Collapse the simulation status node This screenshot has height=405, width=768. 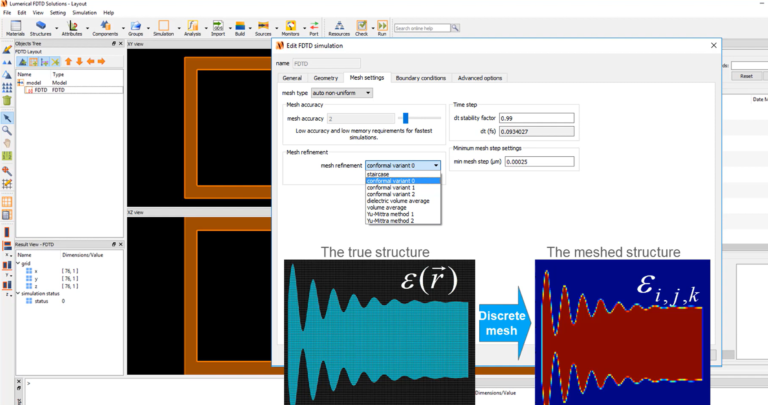point(19,293)
